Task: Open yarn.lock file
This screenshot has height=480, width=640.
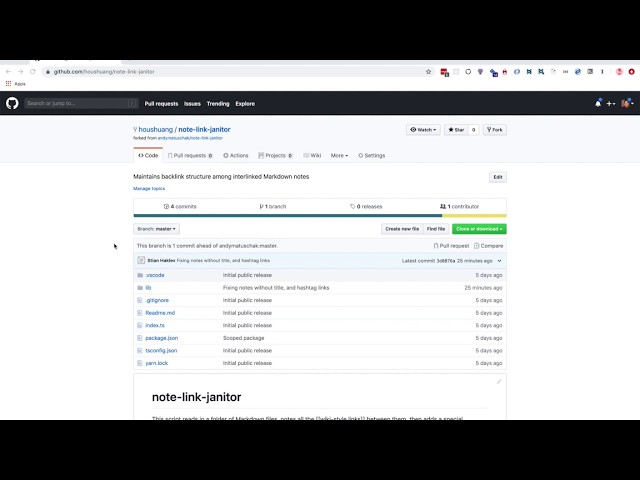Action: coord(157,363)
